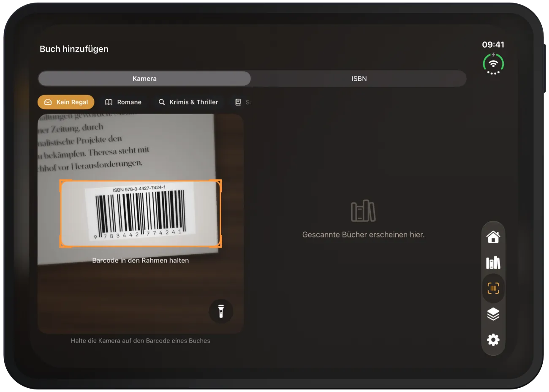
Task: Click the empty bookshelf placeholder icon
Action: 363,211
